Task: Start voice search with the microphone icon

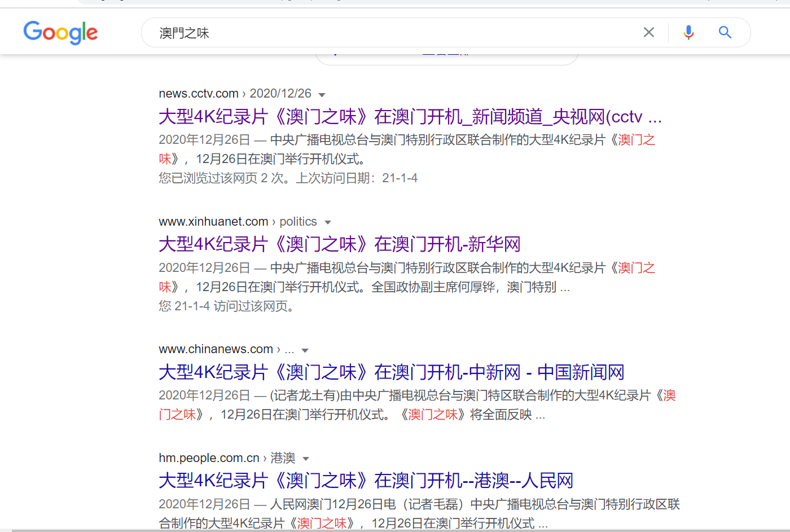Action: tap(688, 33)
